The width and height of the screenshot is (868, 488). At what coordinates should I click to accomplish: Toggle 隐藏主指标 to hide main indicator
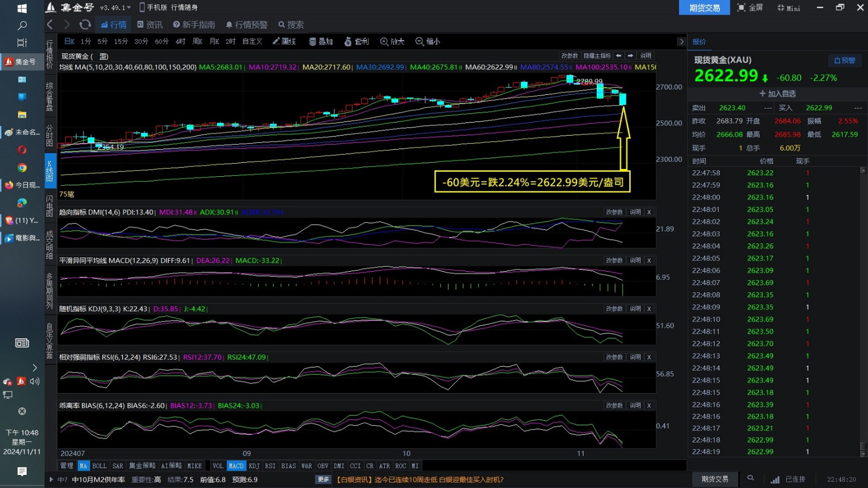coord(597,56)
